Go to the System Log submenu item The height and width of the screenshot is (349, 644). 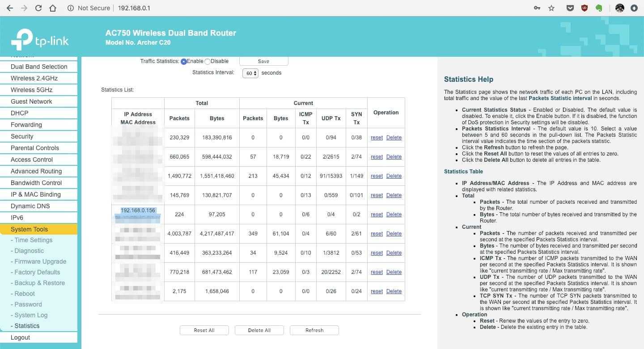click(31, 315)
